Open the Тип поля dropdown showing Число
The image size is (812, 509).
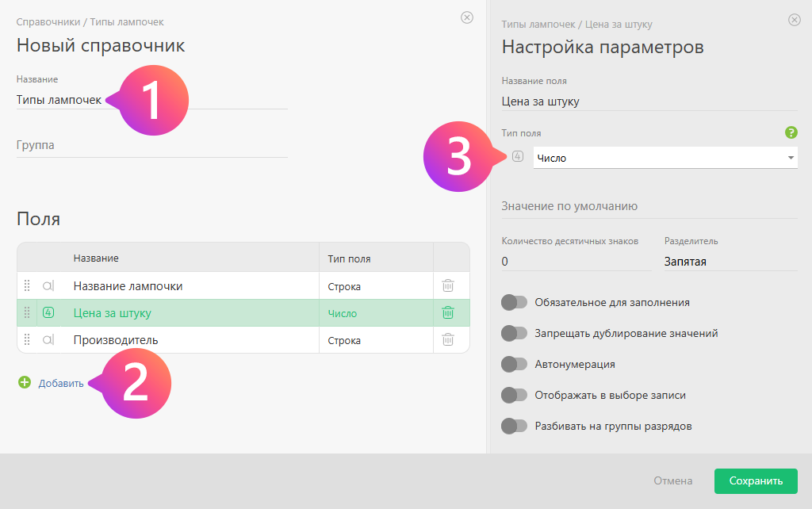(x=665, y=158)
